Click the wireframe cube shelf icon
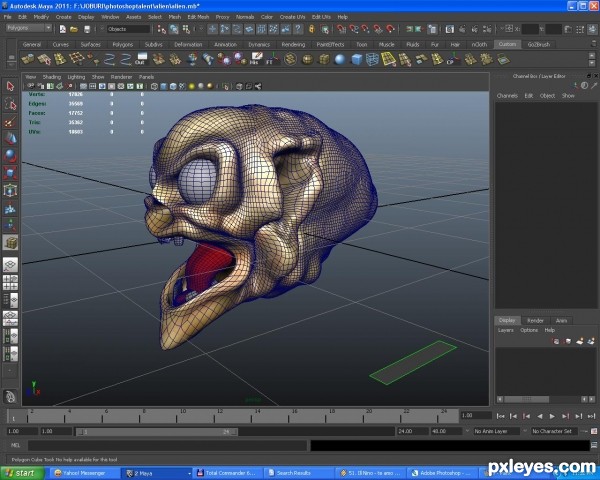The width and height of the screenshot is (600, 480). 372,59
